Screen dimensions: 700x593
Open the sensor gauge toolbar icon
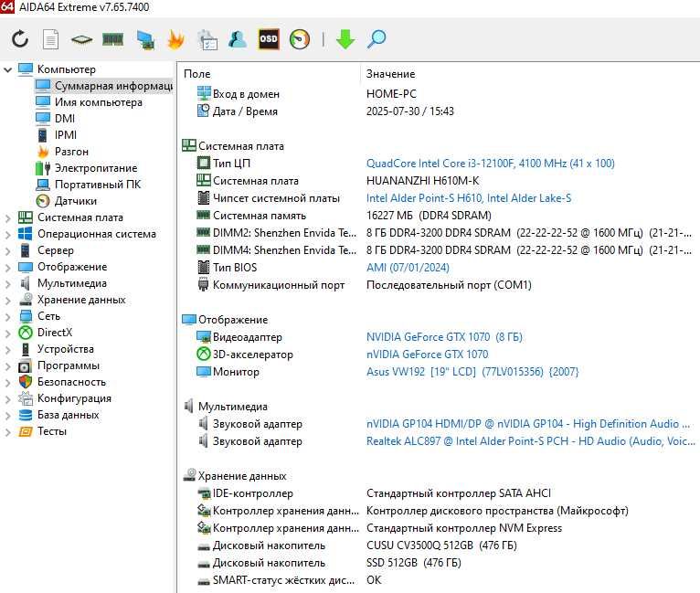300,39
